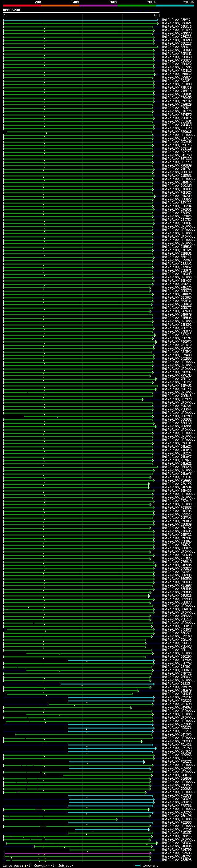Click the purple alignment bar for UniRef100_C9ZSU6
The width and height of the screenshot is (197, 868).
point(78,853)
